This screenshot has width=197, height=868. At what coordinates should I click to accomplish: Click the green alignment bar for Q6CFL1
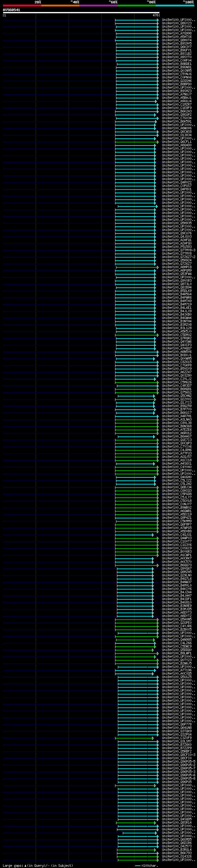pyautogui.click(x=136, y=142)
